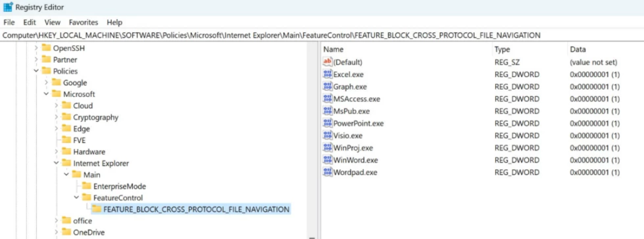
Task: Expand the Partner key
Action: click(36, 60)
